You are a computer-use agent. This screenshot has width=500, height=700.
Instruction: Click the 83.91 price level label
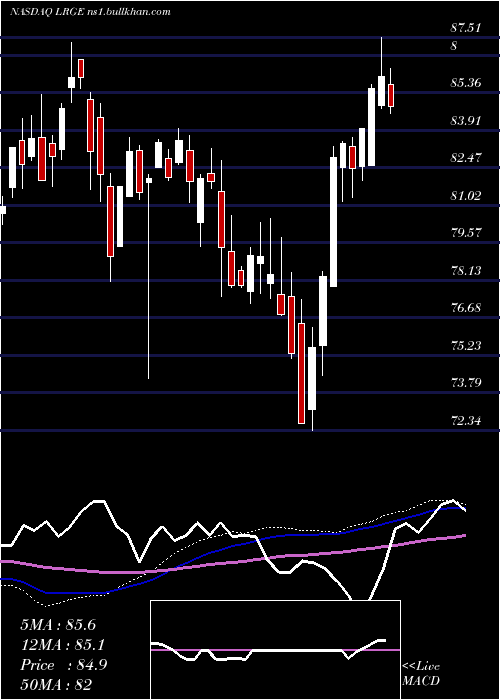(x=466, y=121)
